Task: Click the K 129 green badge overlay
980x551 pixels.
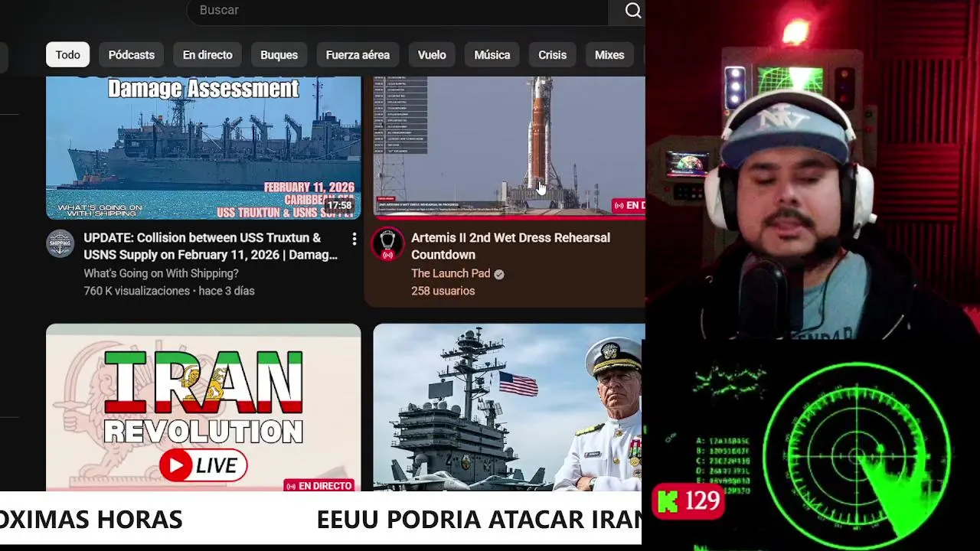Action: tap(688, 501)
